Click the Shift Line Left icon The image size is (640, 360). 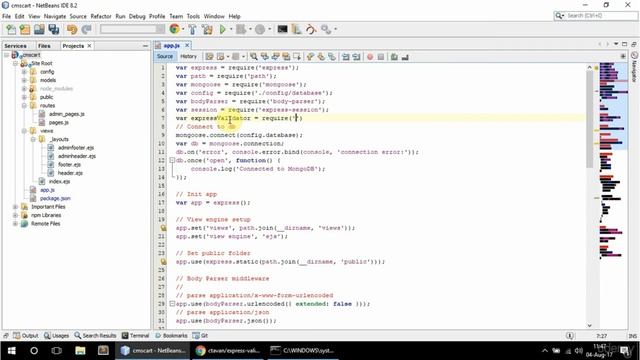pos(346,57)
